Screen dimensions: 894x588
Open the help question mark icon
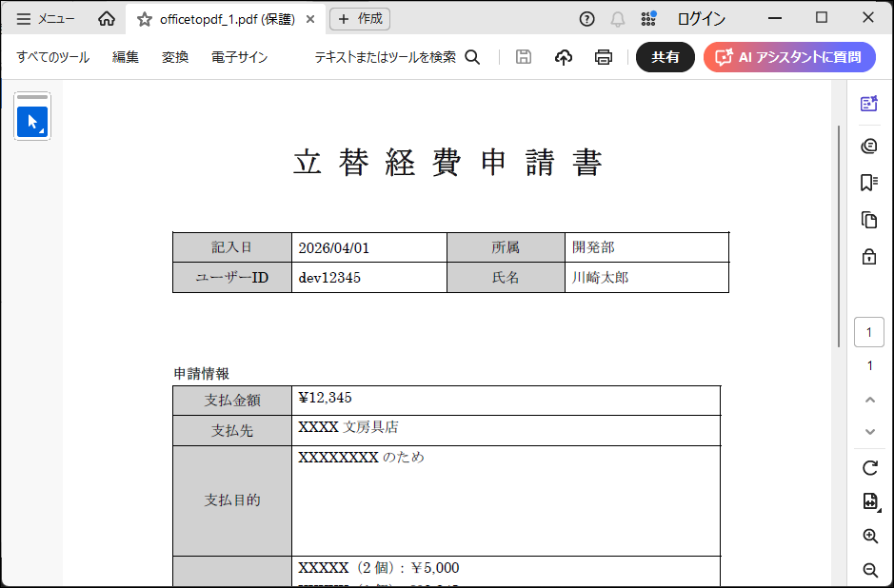(x=587, y=19)
